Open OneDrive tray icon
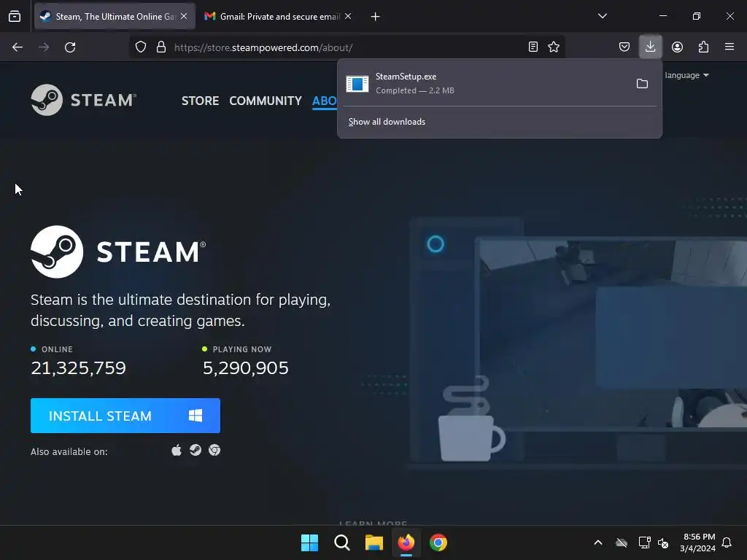747x560 pixels. click(x=622, y=542)
